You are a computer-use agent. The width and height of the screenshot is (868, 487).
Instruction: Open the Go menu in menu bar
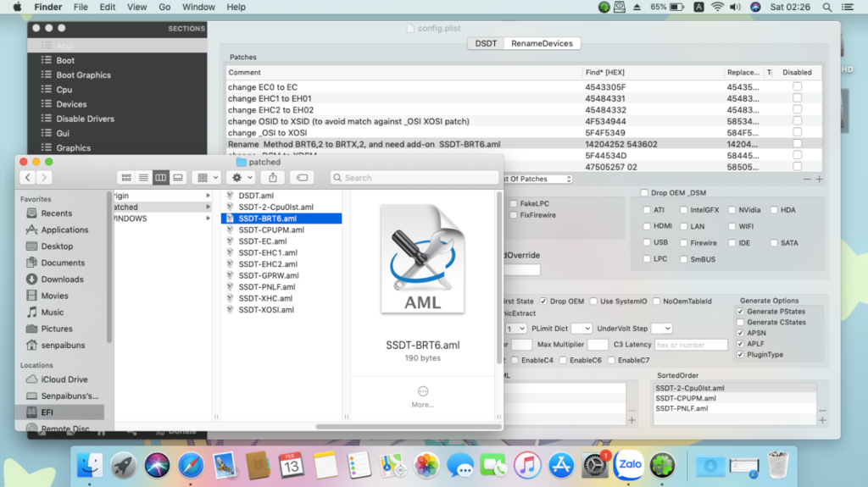tap(164, 7)
